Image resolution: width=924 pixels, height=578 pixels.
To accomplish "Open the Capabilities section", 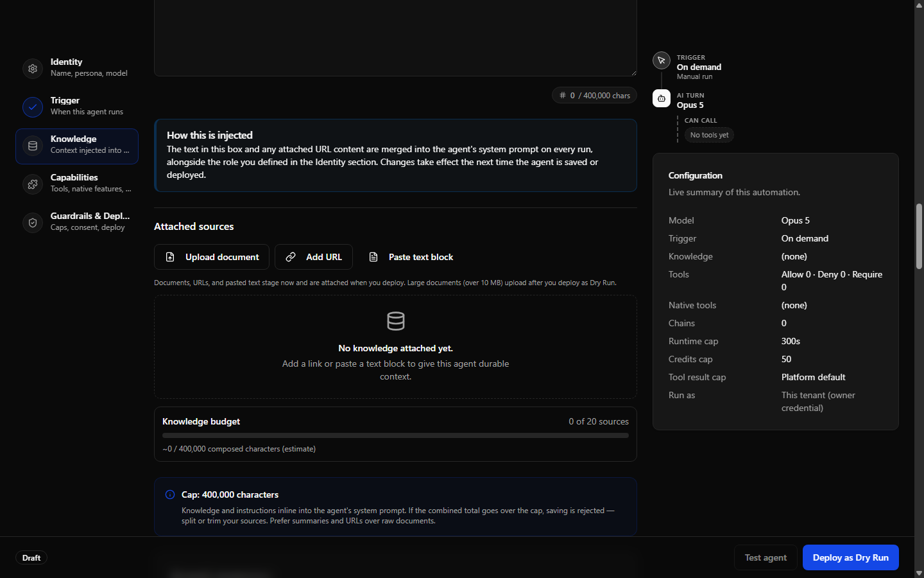I will click(x=77, y=184).
